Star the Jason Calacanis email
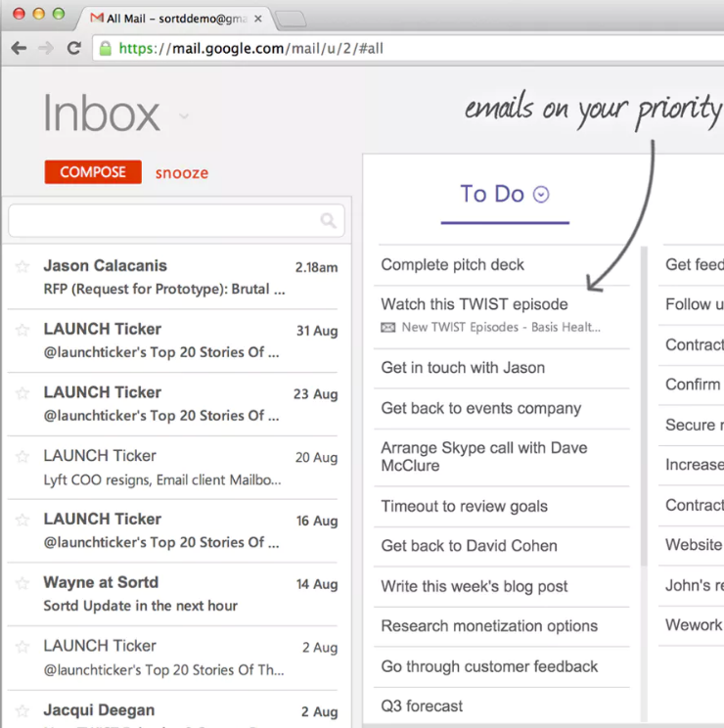The height and width of the screenshot is (728, 724). [x=23, y=266]
